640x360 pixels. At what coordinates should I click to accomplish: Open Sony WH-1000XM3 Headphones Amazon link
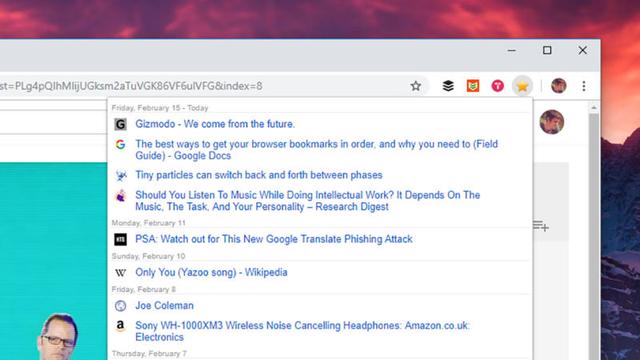pyautogui.click(x=303, y=331)
